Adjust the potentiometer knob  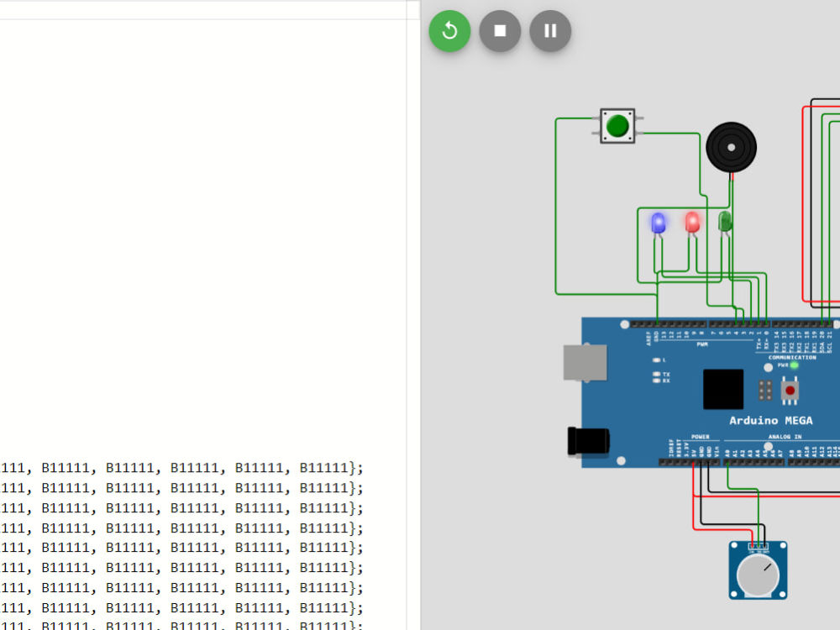tap(757, 575)
